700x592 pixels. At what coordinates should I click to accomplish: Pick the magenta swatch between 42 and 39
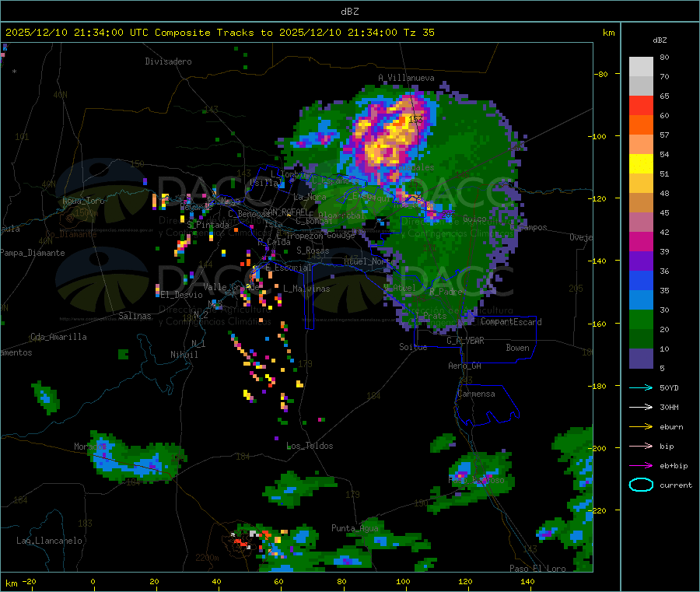pos(641,241)
